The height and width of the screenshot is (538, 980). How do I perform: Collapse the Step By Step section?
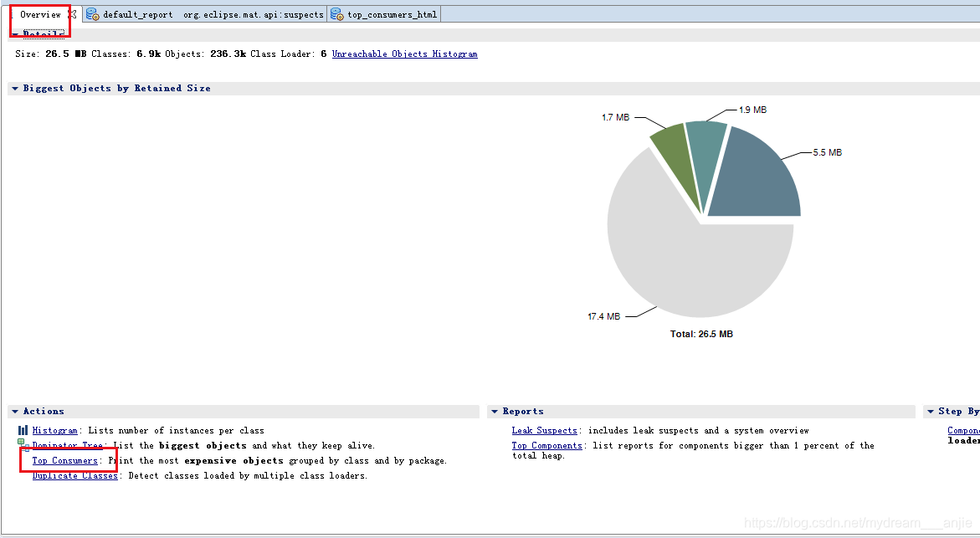(x=930, y=412)
